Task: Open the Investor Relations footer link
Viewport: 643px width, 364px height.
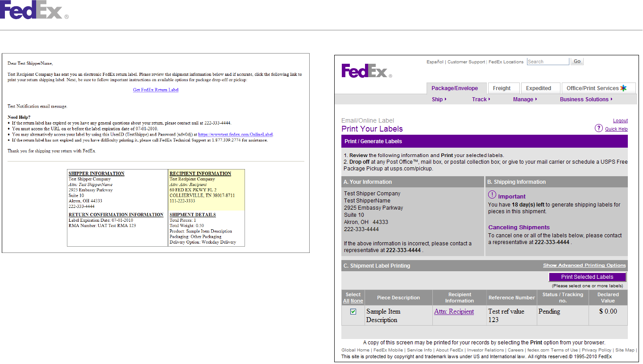Action: [485, 350]
